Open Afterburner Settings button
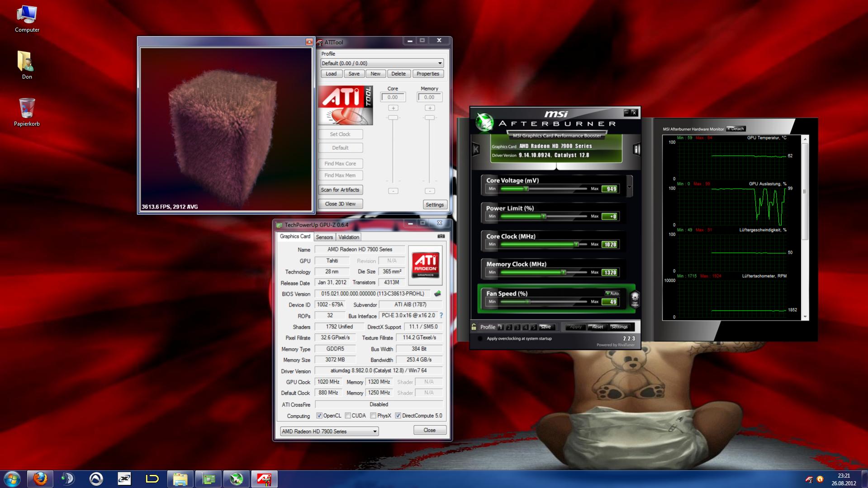This screenshot has width=868, height=488. (619, 327)
